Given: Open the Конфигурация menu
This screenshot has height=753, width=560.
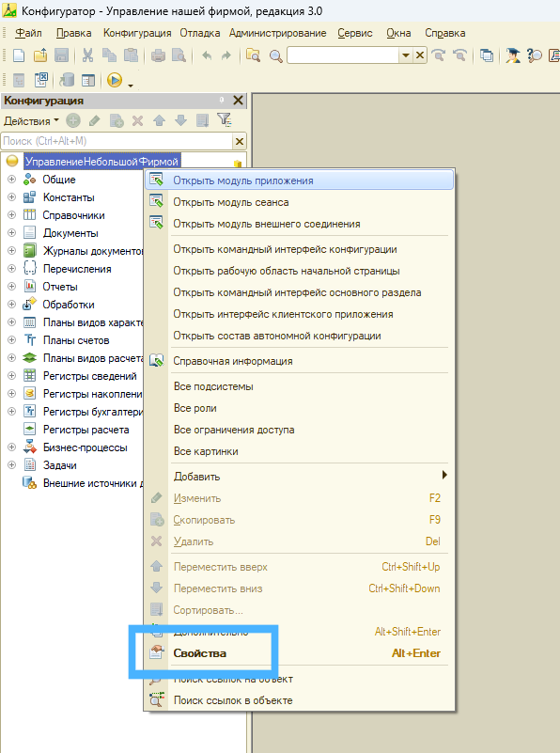Looking at the screenshot, I should tap(137, 33).
